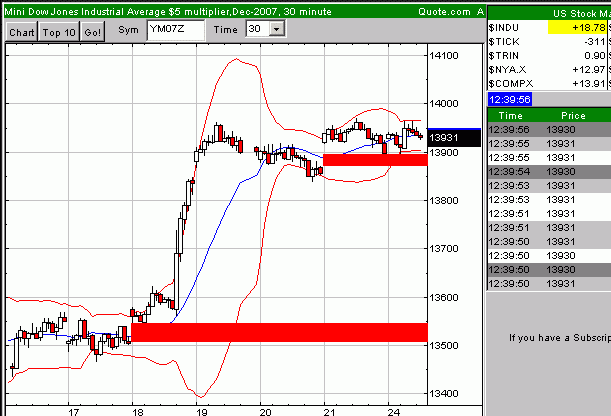This screenshot has width=611, height=416.
Task: Click the Chart button
Action: [x=20, y=32]
